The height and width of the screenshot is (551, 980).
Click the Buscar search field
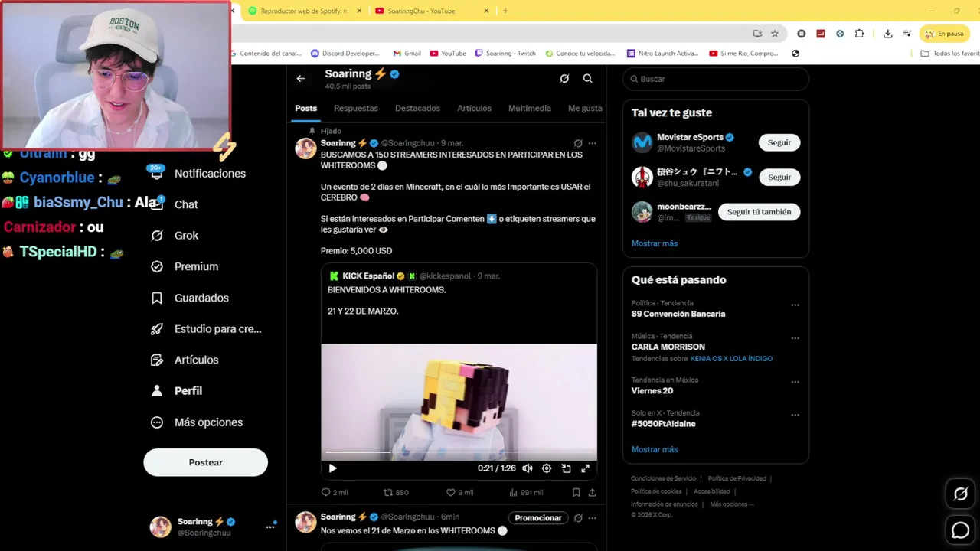716,79
